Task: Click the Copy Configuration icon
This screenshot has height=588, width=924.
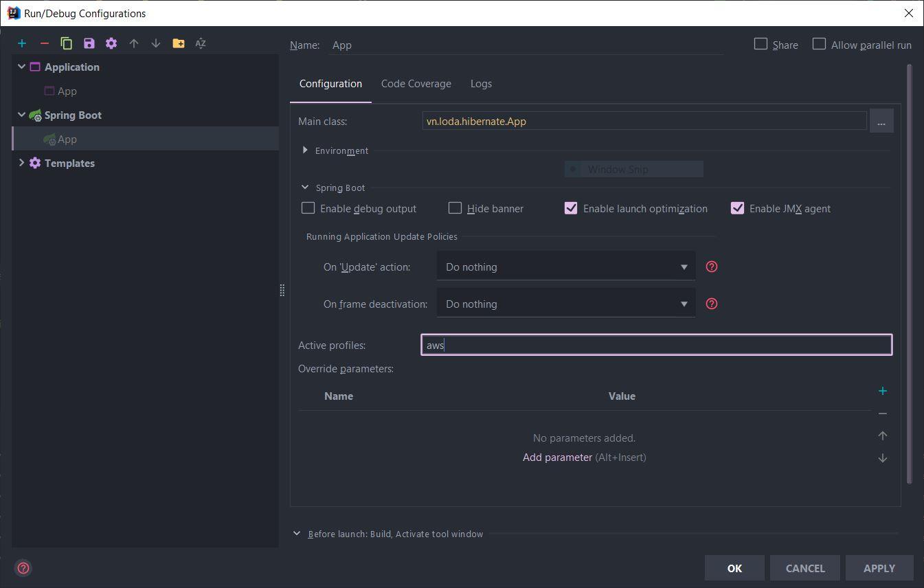Action: pos(67,43)
